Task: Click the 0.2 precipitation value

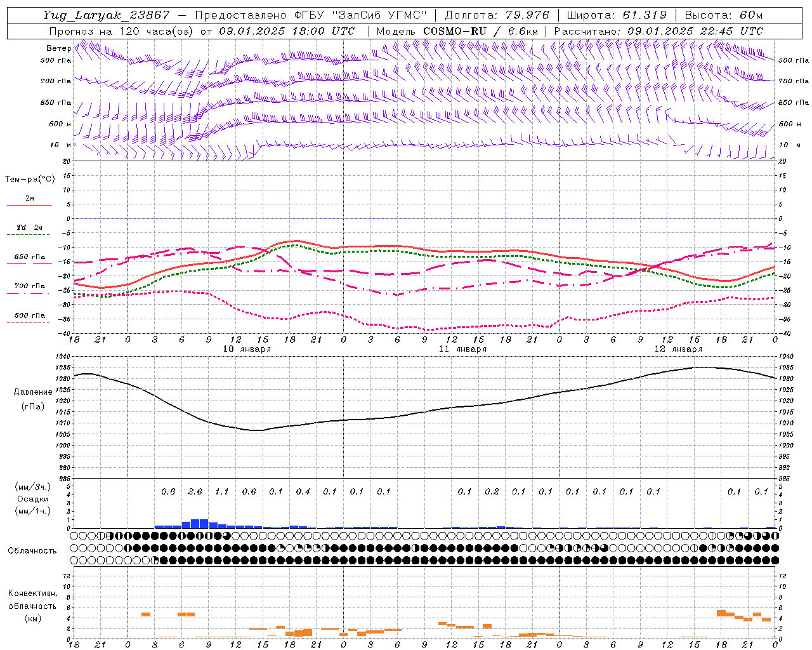Action: pos(492,491)
